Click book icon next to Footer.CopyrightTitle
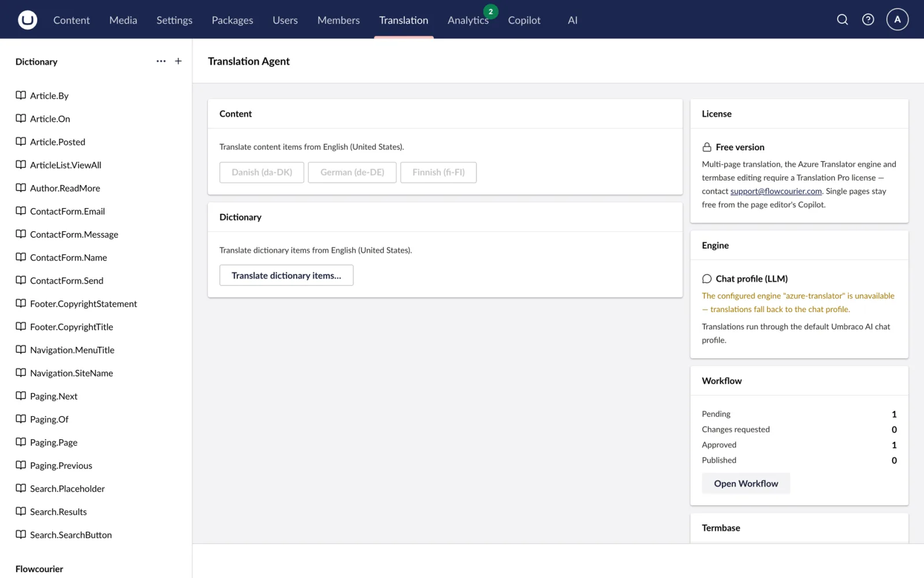Image resolution: width=924 pixels, height=578 pixels. (21, 327)
